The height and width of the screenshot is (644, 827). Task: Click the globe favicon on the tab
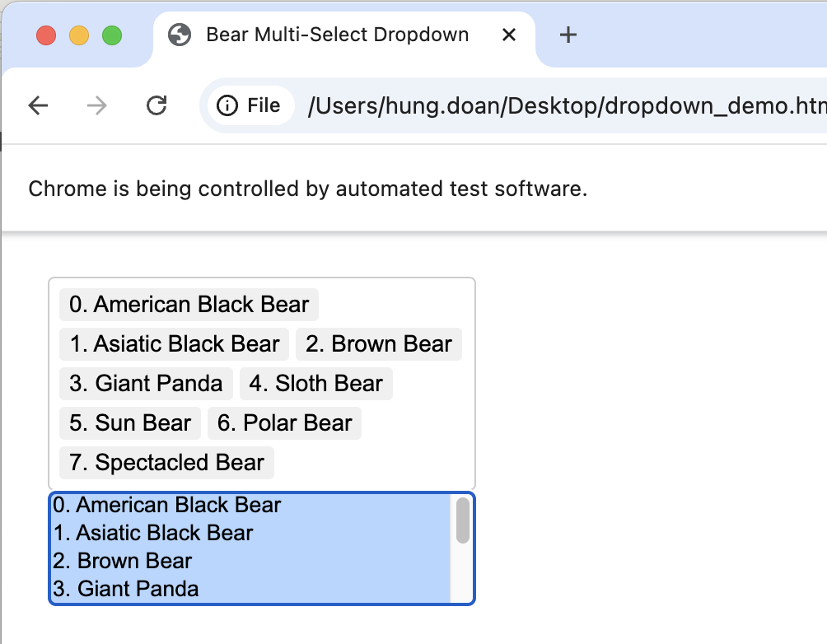180,35
